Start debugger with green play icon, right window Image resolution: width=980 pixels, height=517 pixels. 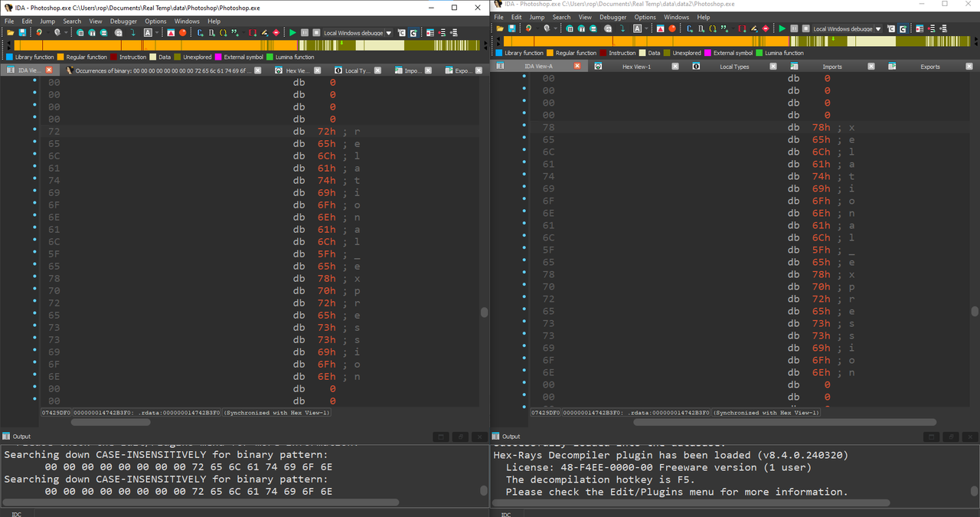(782, 28)
